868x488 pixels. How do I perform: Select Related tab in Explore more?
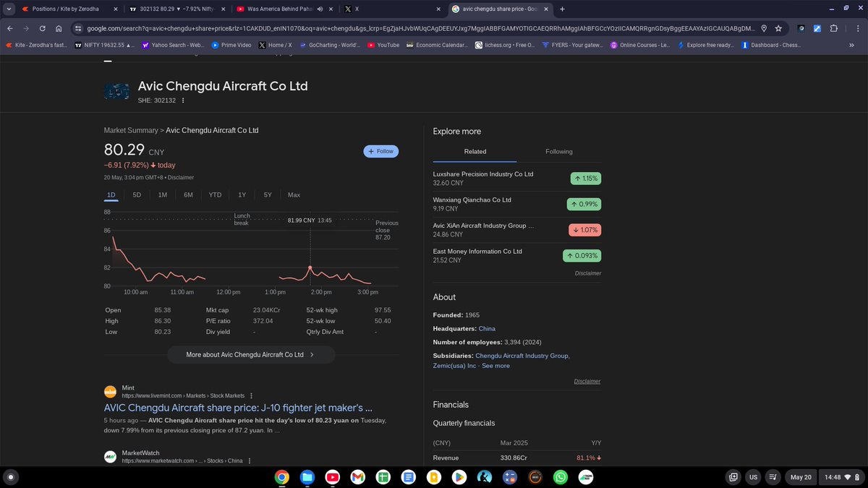click(x=475, y=152)
